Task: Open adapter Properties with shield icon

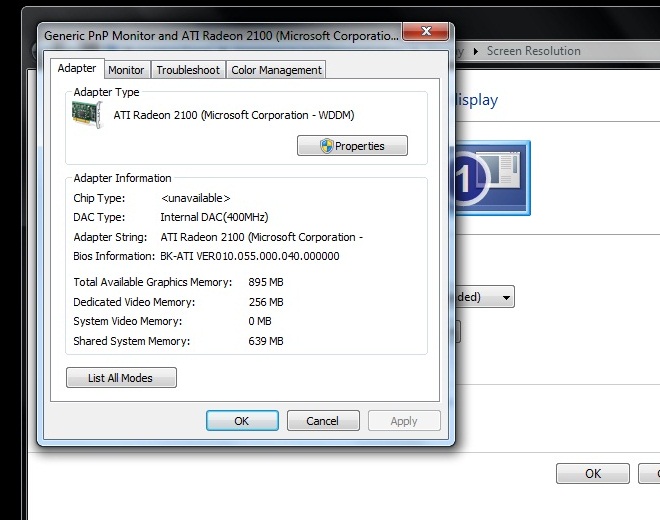Action: coord(352,146)
